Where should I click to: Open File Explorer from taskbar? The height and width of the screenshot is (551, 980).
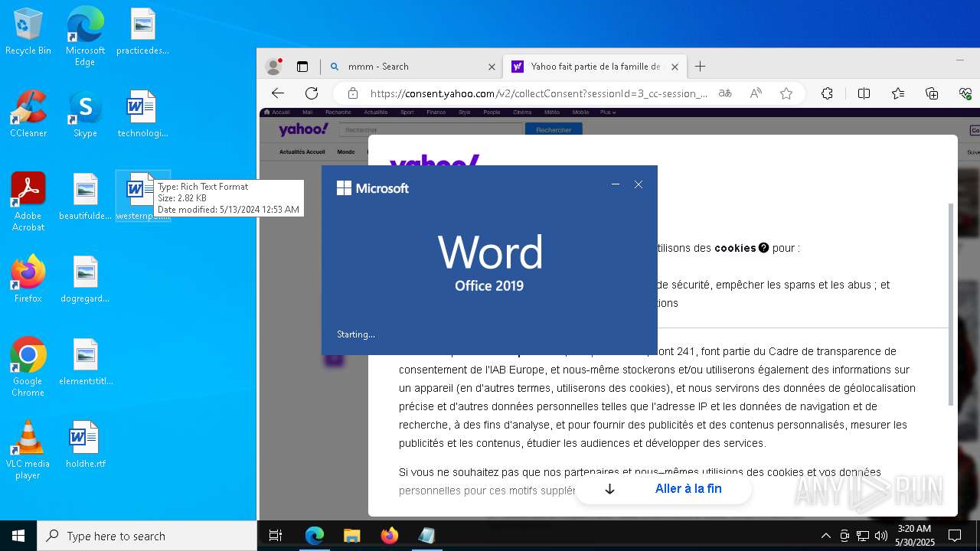[351, 536]
